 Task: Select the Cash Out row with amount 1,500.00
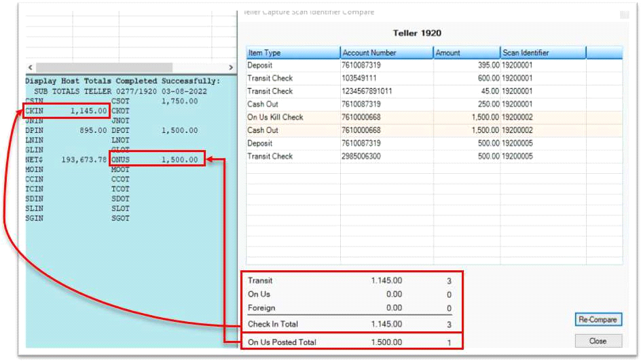435,130
